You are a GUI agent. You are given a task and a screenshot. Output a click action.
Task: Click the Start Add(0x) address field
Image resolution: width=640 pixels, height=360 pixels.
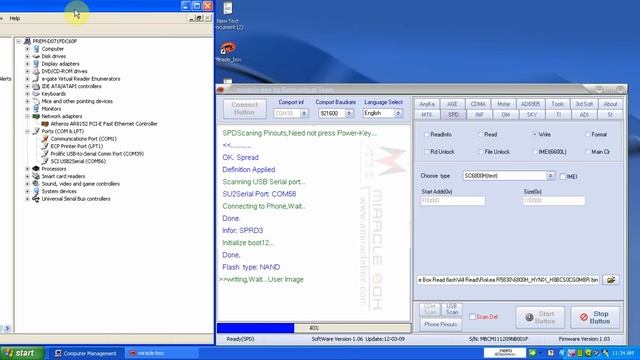tap(453, 201)
